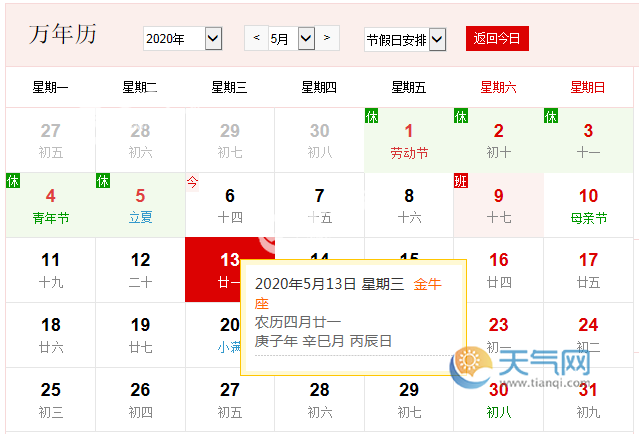Select May 7 十五 date
This screenshot has width=639, height=434.
[x=320, y=205]
